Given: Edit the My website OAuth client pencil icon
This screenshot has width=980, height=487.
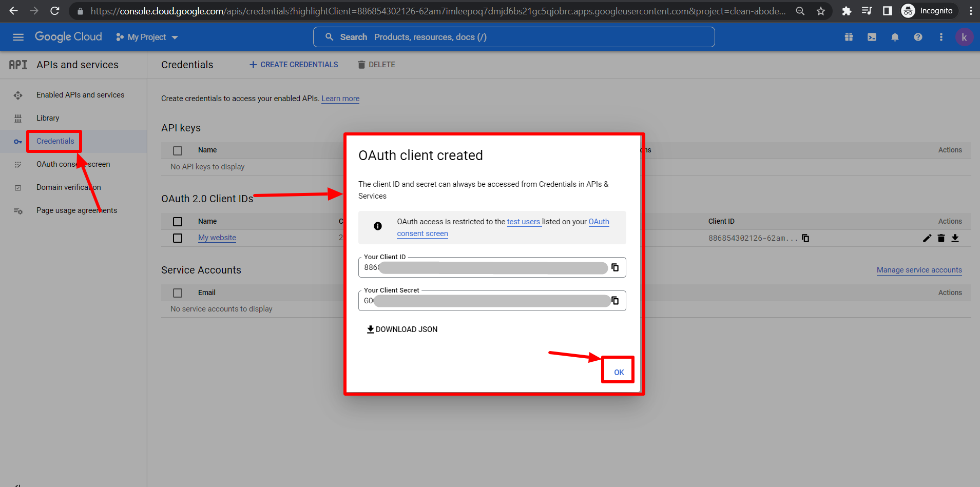Looking at the screenshot, I should point(927,238).
